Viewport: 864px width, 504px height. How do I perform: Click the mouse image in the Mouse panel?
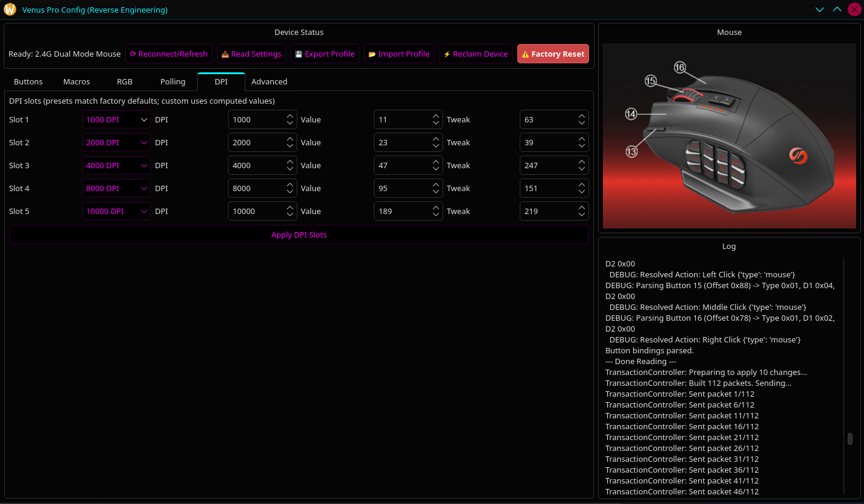729,136
